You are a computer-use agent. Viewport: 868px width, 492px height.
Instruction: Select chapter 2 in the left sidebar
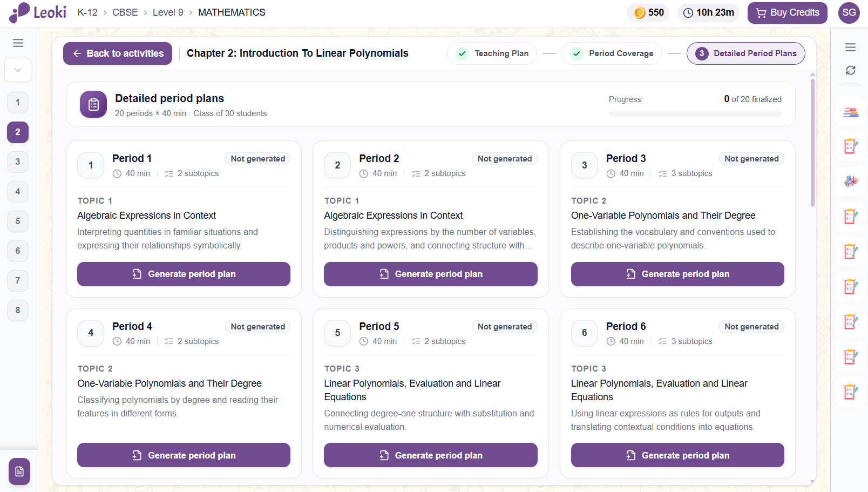click(x=18, y=132)
